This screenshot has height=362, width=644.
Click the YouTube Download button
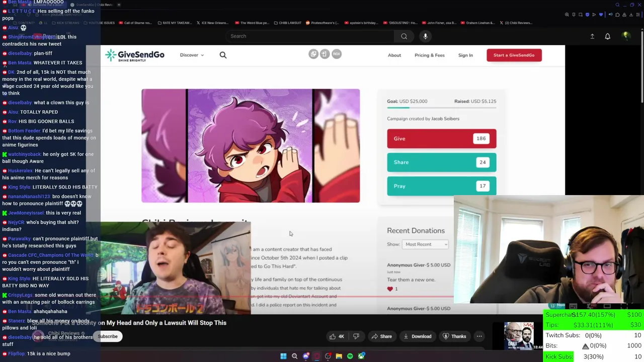point(417,336)
